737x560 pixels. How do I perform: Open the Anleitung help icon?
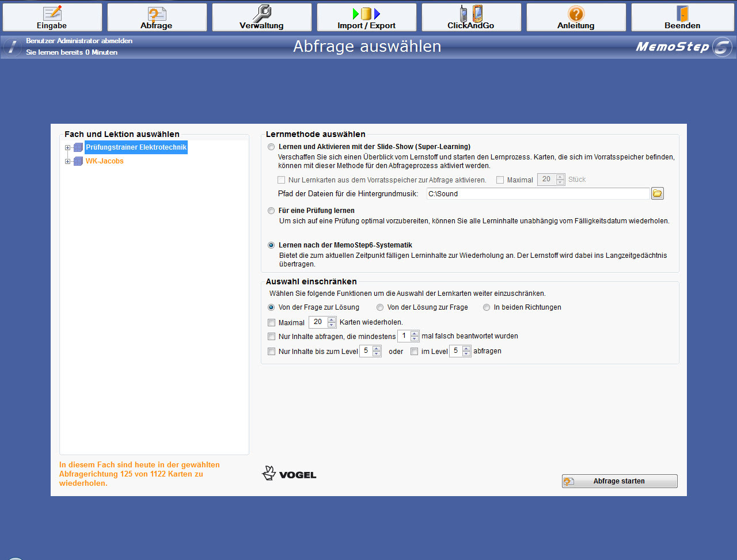pos(576,13)
